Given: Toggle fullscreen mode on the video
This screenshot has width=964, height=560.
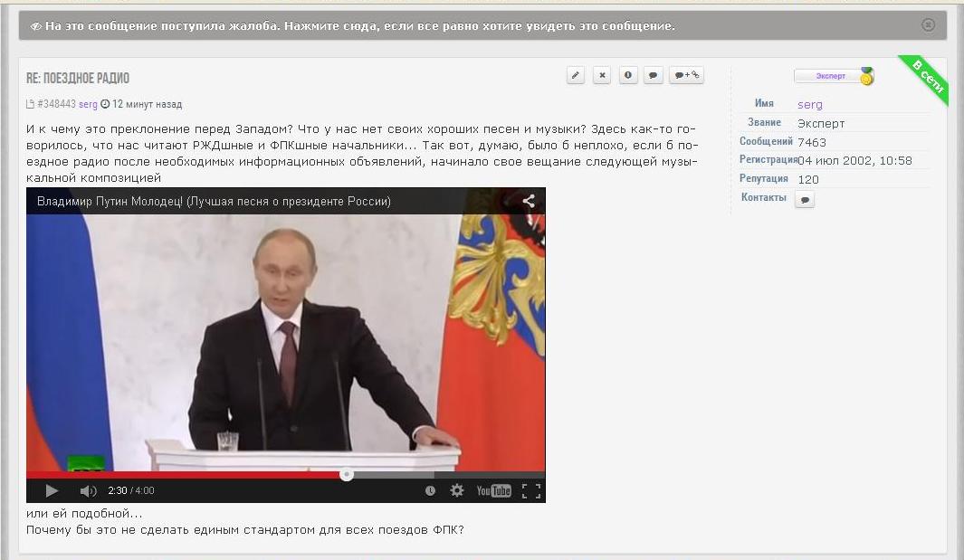Looking at the screenshot, I should coord(531,490).
